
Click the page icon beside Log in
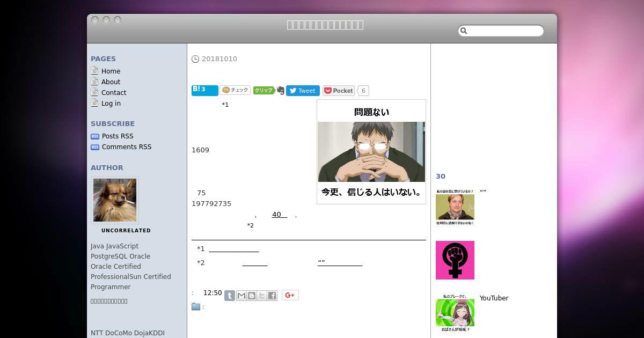pos(94,103)
